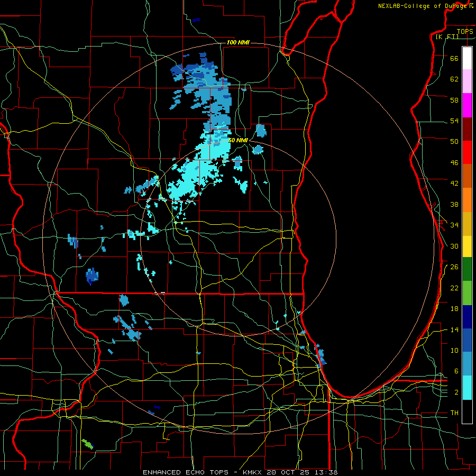Click the 54 value on the scale
476x476 pixels.
[x=454, y=121]
